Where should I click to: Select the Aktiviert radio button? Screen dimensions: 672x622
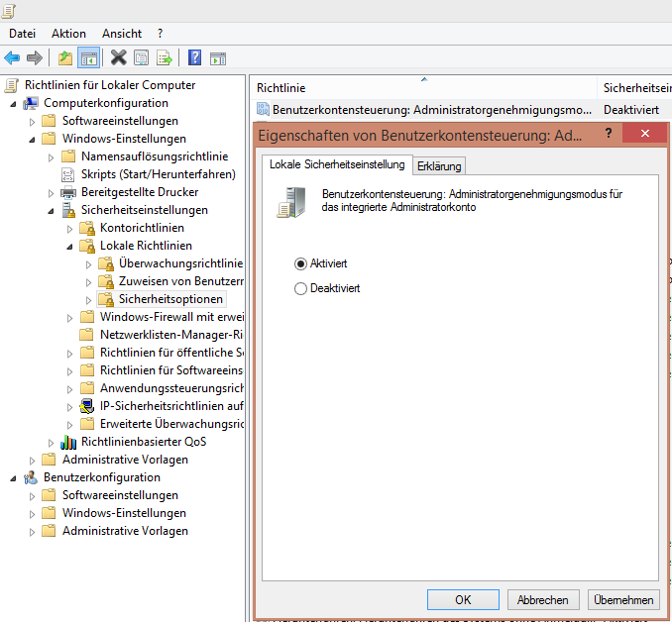pyautogui.click(x=301, y=263)
